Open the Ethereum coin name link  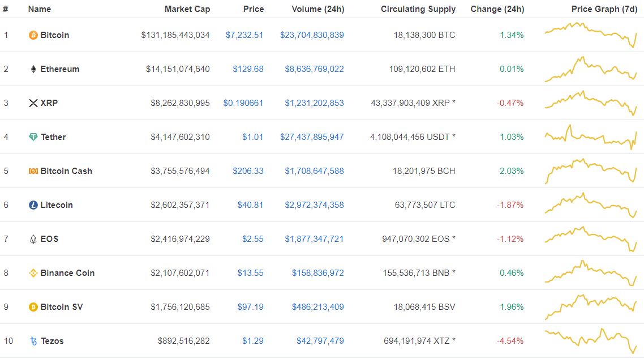click(x=60, y=69)
